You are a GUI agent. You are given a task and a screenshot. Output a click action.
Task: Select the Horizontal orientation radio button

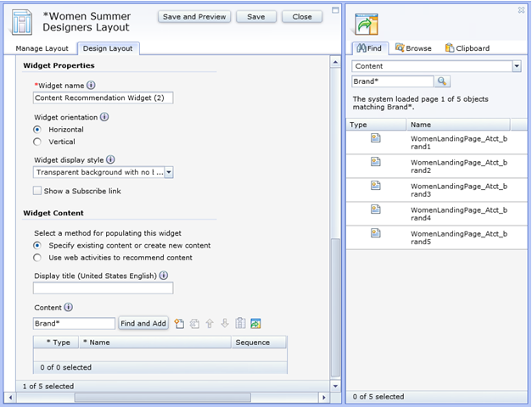[x=37, y=130]
